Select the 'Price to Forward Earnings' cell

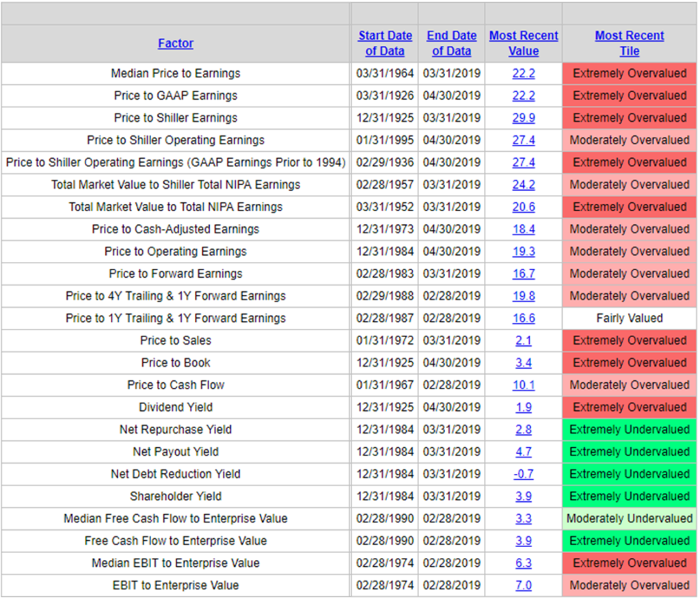(x=176, y=274)
